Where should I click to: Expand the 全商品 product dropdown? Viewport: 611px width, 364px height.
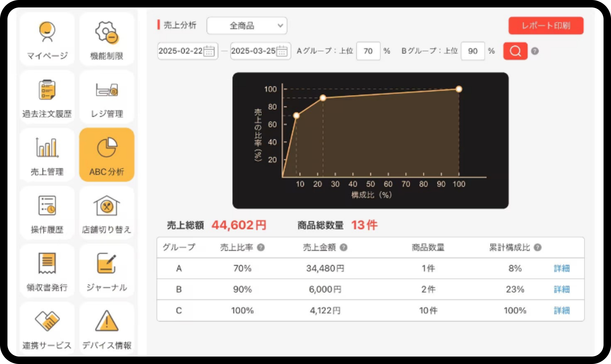click(247, 25)
